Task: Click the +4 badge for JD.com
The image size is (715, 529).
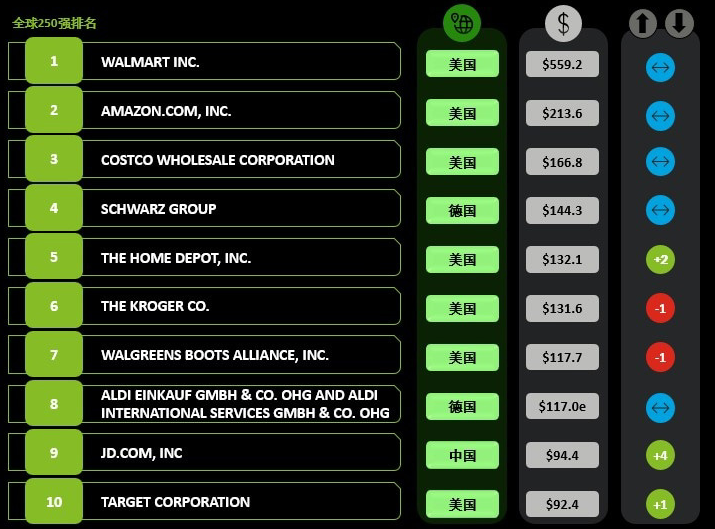Action: 660,455
